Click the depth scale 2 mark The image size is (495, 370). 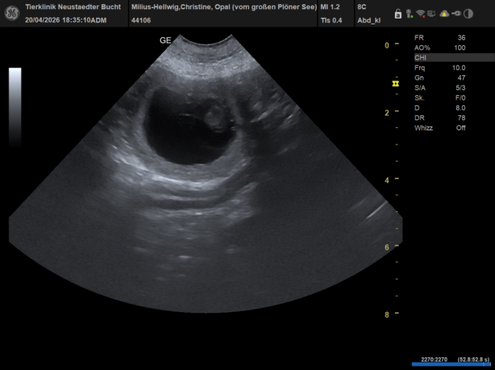[387, 113]
